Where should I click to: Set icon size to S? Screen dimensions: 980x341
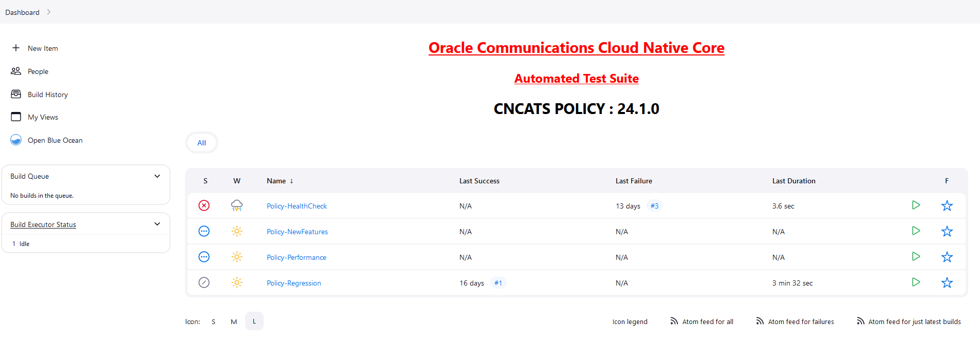(213, 321)
